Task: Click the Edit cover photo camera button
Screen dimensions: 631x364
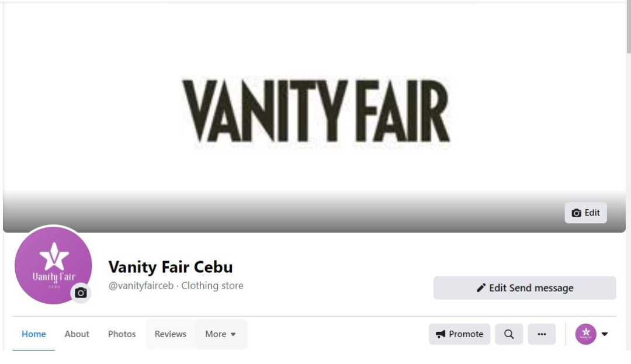Action: [x=585, y=213]
